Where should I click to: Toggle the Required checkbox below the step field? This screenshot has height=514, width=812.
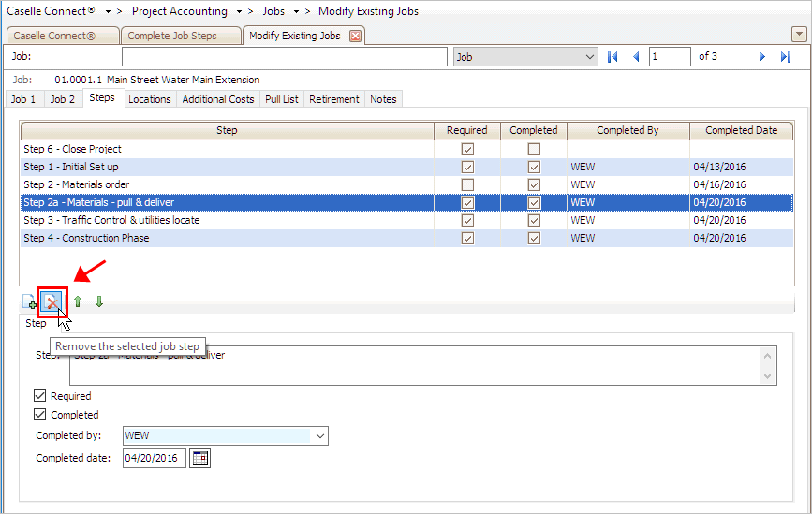click(40, 396)
